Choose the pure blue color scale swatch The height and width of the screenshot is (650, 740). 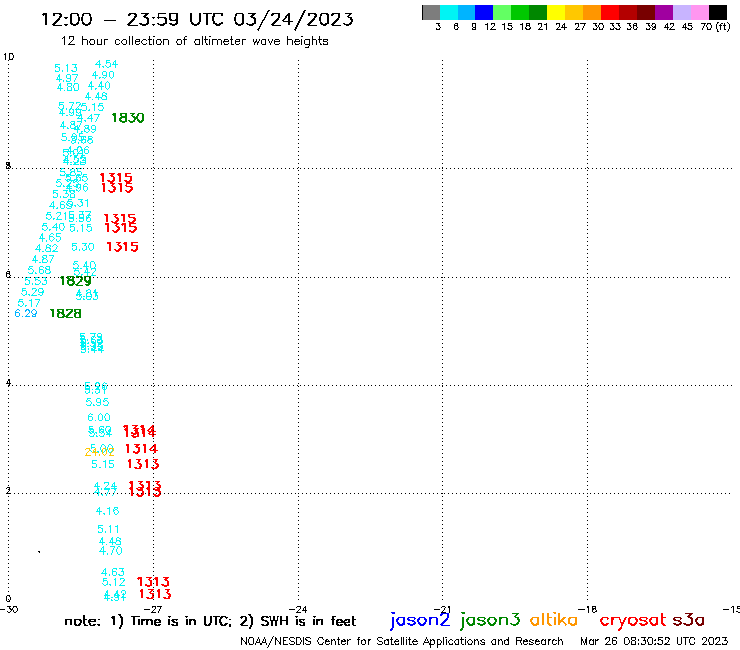(x=485, y=12)
